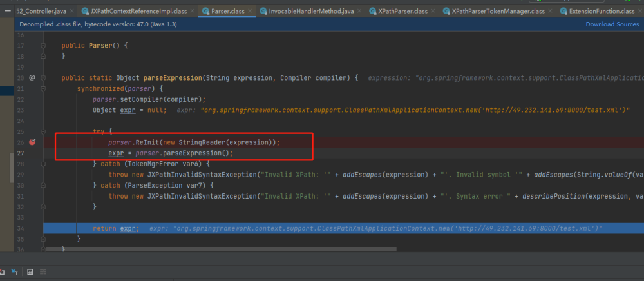Click line number 34 in the gutter
Viewport: 644px width, 281px height.
21,228
